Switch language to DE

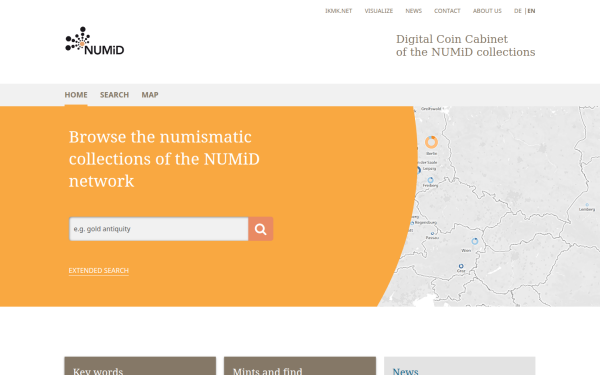point(518,11)
